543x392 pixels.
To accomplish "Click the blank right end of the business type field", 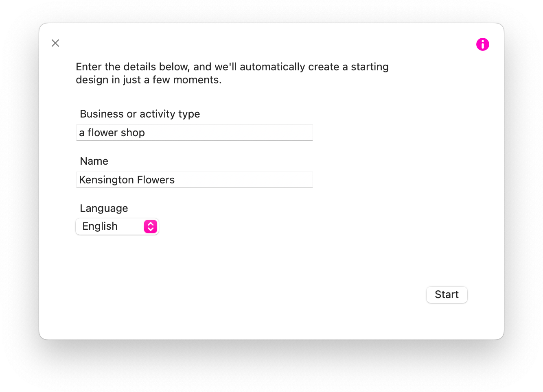I will click(x=265, y=133).
